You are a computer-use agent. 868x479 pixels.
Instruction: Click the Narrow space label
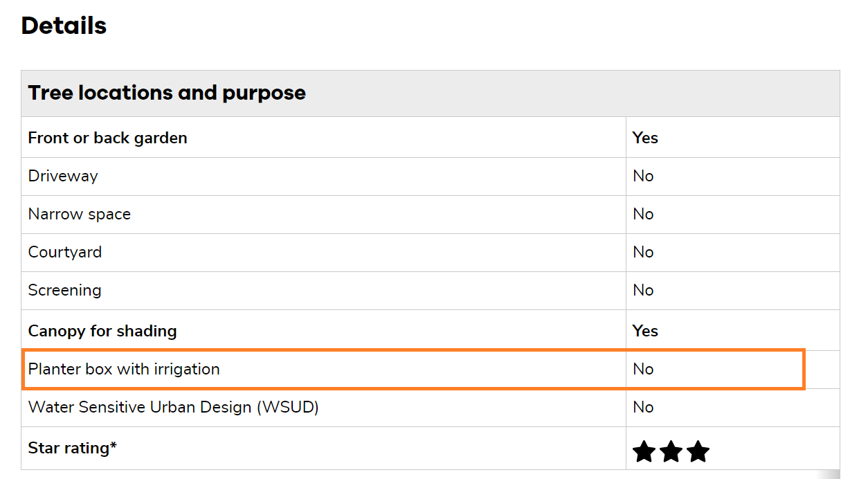click(79, 214)
